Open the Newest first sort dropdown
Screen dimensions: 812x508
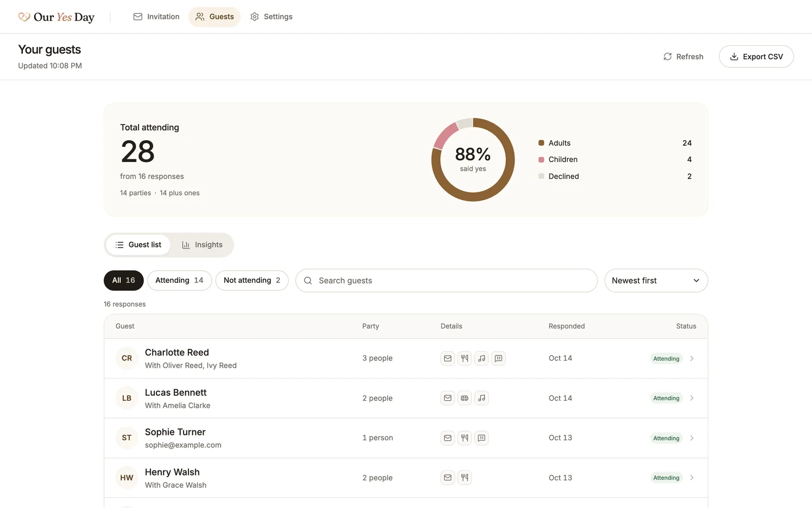pos(656,280)
